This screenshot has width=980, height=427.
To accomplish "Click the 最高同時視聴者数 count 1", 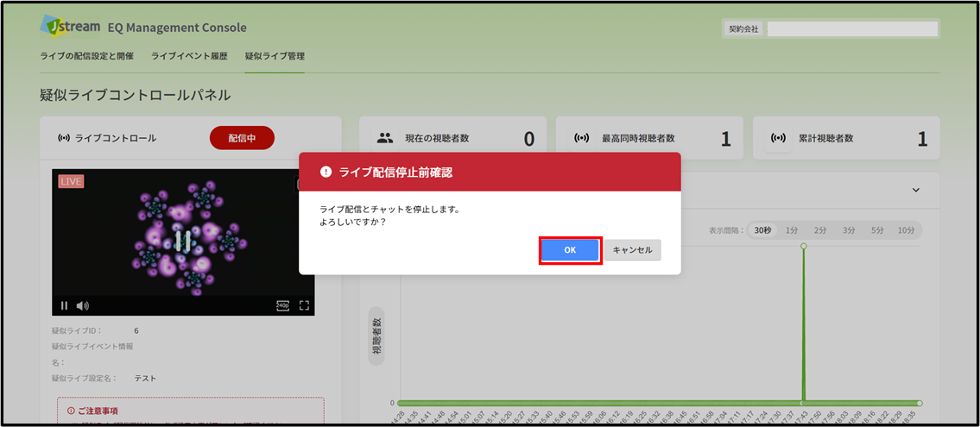I will coord(725,139).
